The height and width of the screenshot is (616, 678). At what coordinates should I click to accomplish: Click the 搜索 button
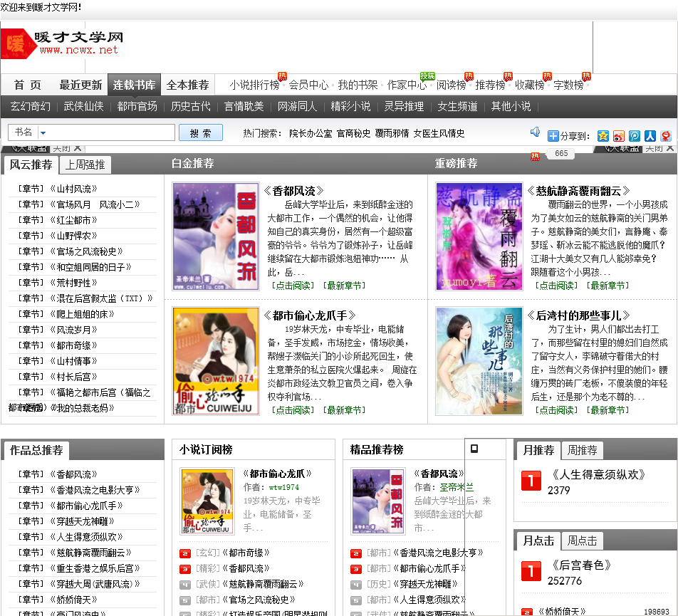[201, 132]
